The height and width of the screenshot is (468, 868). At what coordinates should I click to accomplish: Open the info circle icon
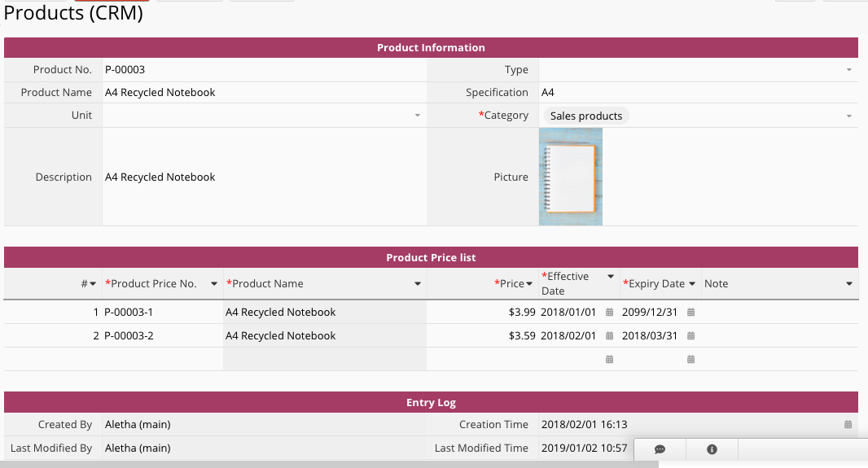point(712,449)
